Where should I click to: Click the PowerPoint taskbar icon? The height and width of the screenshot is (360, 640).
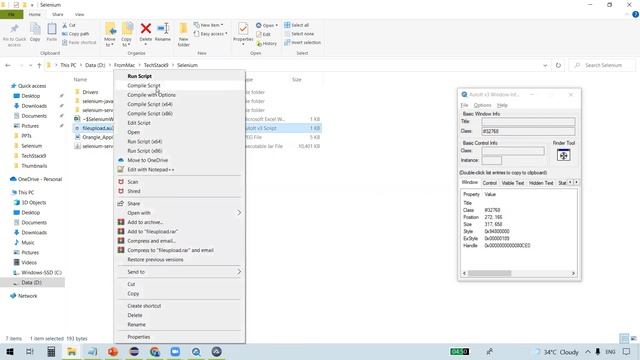coord(113,351)
